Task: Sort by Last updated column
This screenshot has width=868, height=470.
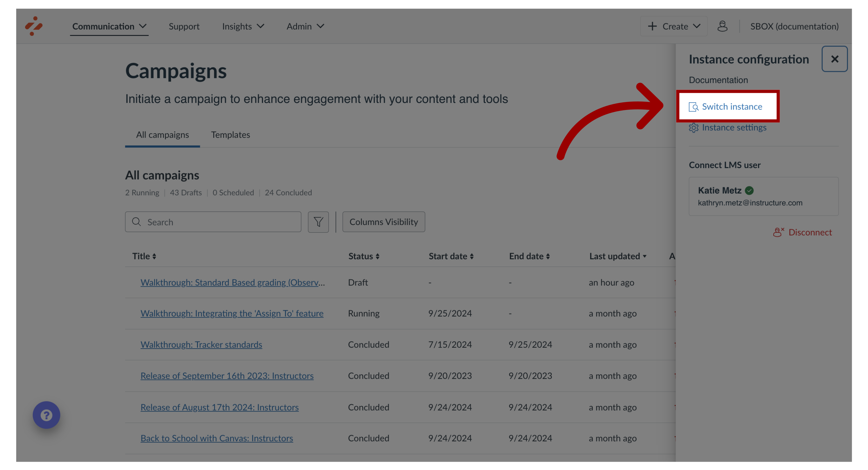Action: [618, 256]
